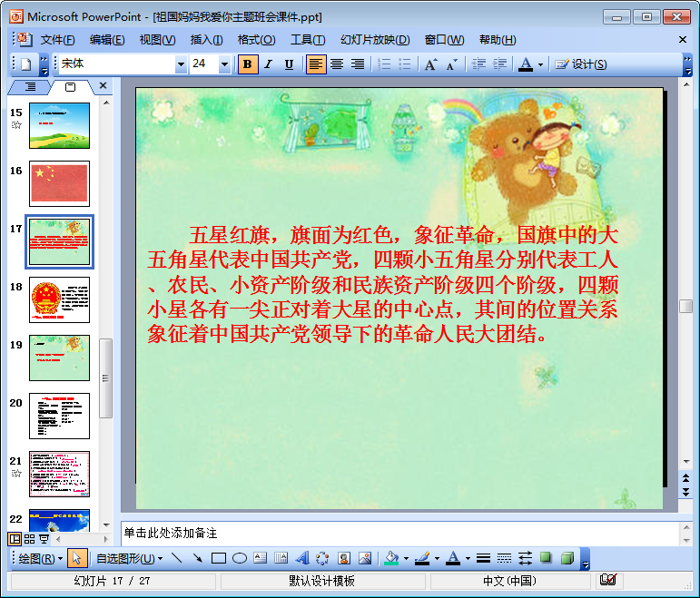Image resolution: width=700 pixels, height=598 pixels.
Task: Decrease font size with small A icon
Action: pos(452,64)
